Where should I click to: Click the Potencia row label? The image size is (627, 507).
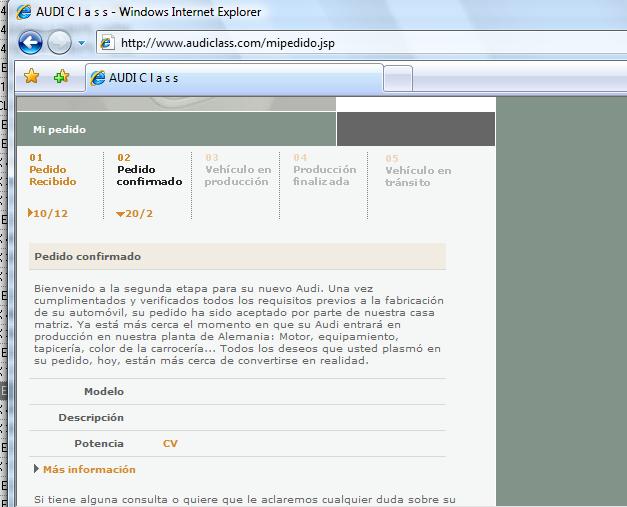[99, 443]
